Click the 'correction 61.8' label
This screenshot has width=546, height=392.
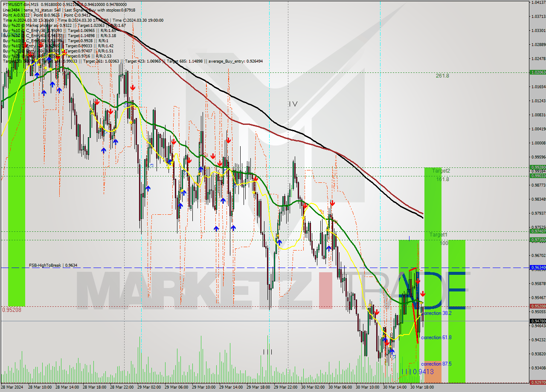click(436, 337)
